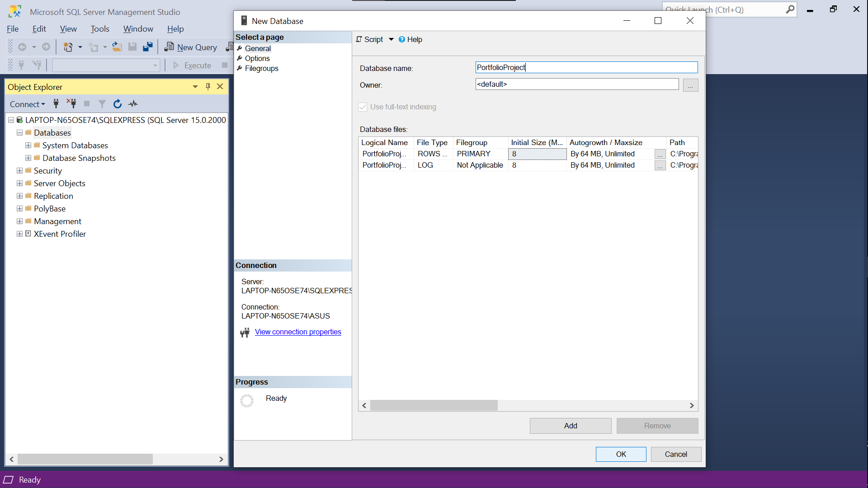Image resolution: width=868 pixels, height=488 pixels.
Task: Open the Tools menu
Action: 99,29
